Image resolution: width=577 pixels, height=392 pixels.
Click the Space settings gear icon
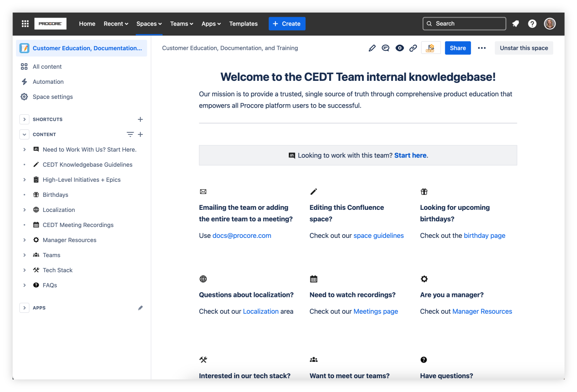[24, 97]
